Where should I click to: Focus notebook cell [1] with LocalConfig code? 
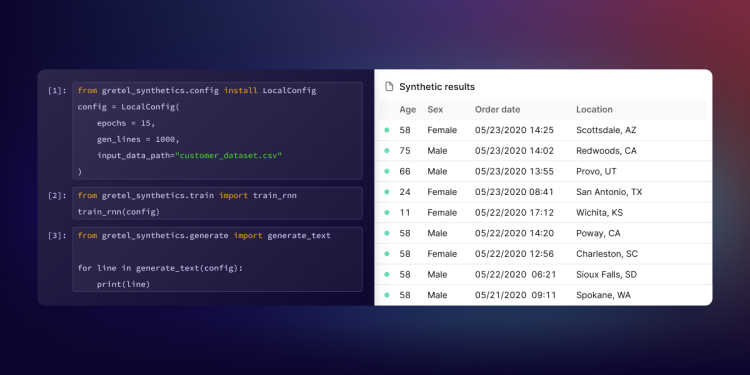click(x=217, y=131)
